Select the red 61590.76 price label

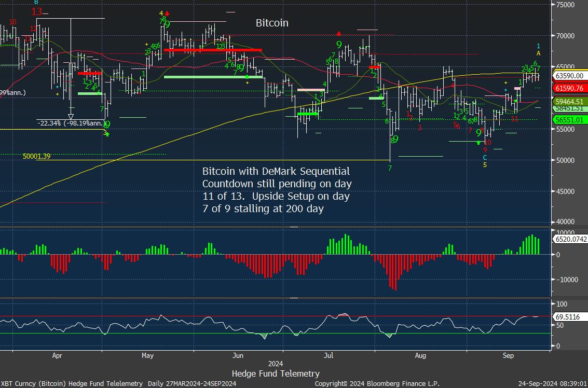point(569,88)
